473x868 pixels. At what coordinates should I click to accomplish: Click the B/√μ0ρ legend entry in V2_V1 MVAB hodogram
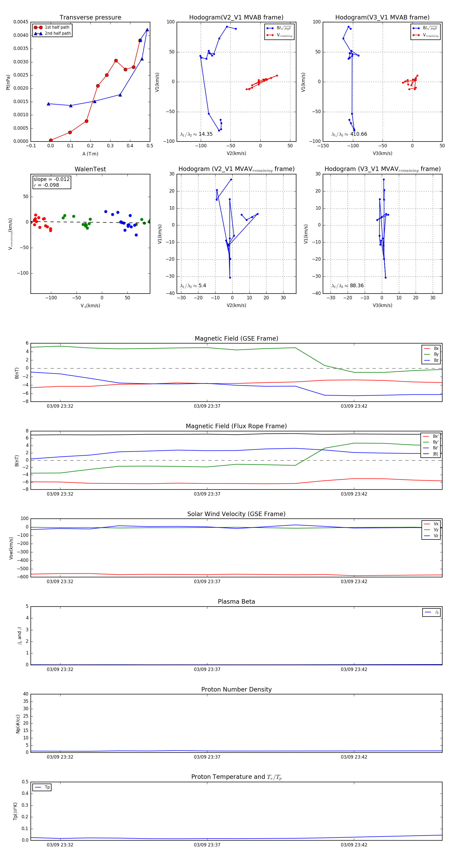tap(279, 28)
